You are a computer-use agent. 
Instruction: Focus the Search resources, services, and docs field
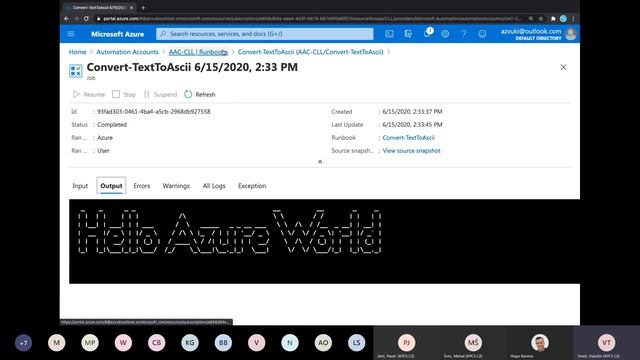264,34
